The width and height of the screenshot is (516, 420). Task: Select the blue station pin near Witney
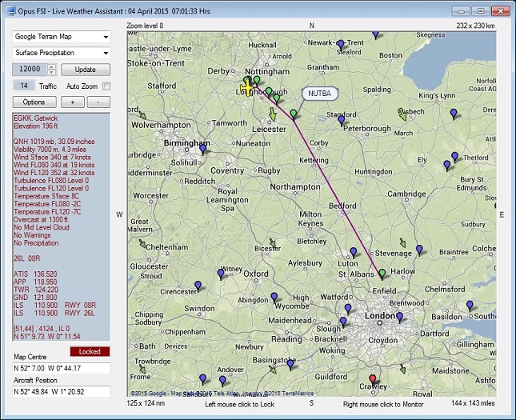tap(221, 274)
